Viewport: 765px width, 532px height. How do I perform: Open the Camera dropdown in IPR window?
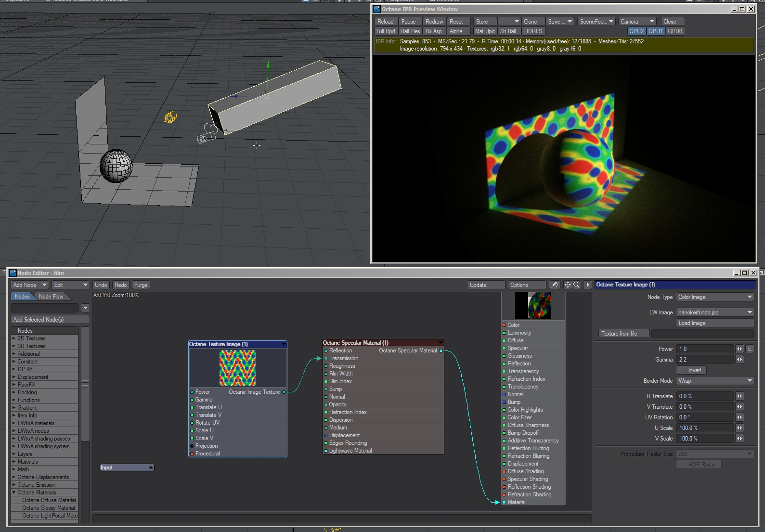(637, 22)
